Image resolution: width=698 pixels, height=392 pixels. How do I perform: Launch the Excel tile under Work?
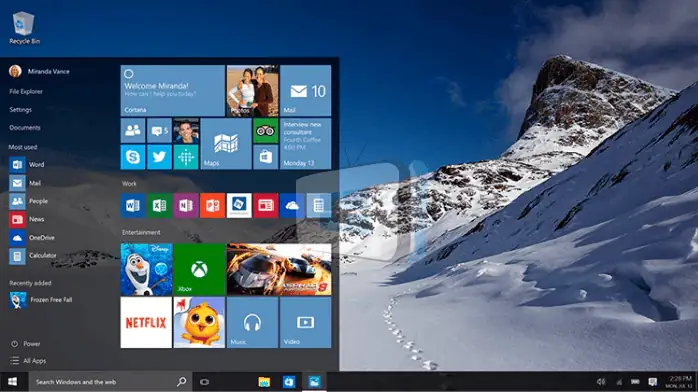(x=159, y=206)
